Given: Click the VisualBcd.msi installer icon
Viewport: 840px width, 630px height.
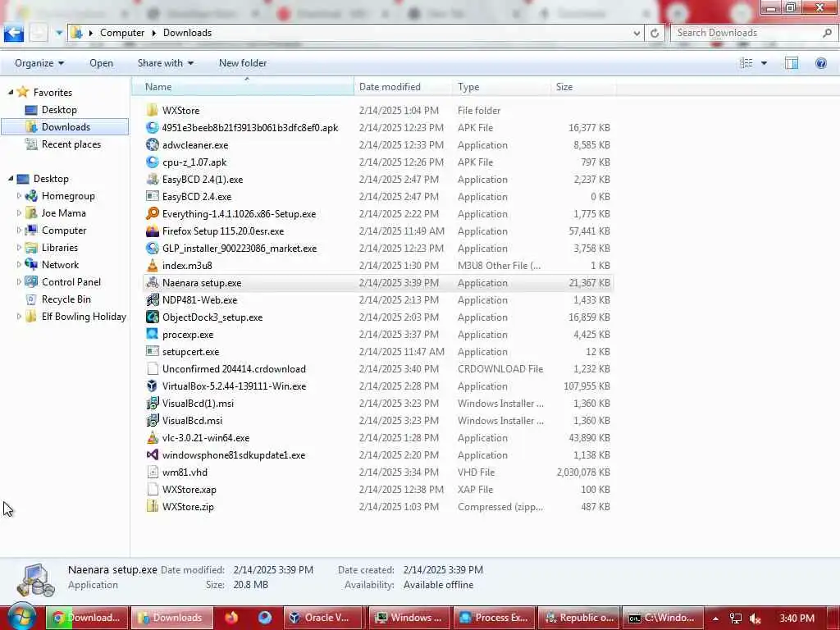Looking at the screenshot, I should (x=152, y=421).
